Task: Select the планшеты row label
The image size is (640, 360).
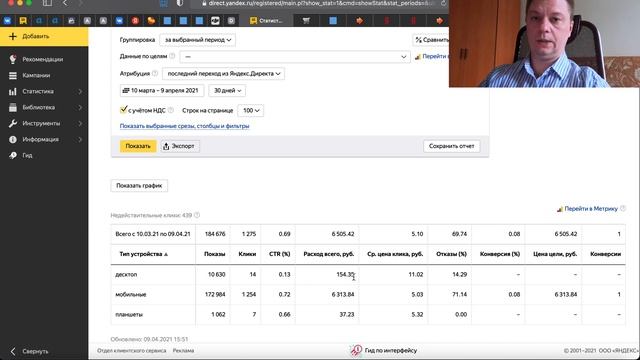Action: (129, 315)
